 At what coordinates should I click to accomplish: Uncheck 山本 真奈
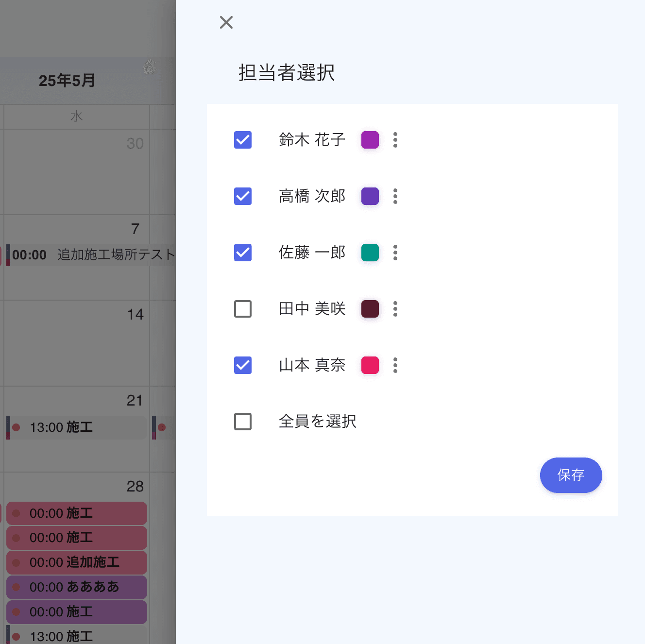242,365
